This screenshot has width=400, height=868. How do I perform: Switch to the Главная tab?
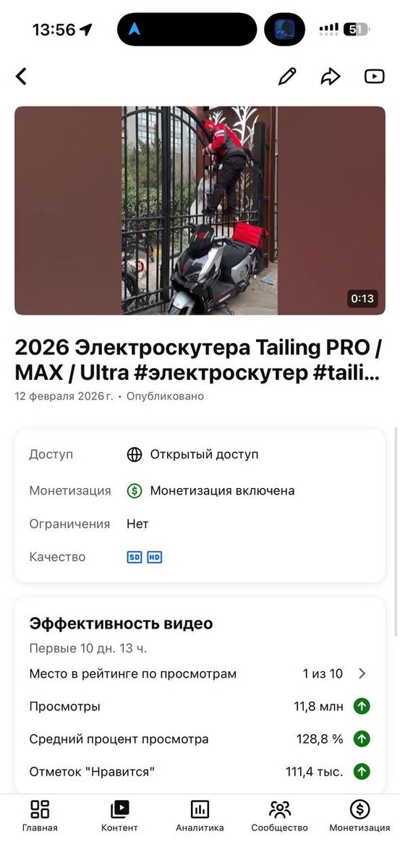click(x=40, y=817)
